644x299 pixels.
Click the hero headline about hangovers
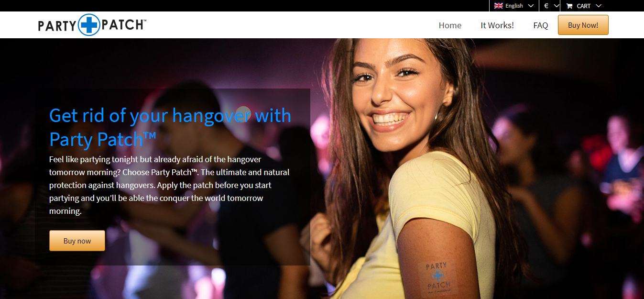tap(170, 127)
